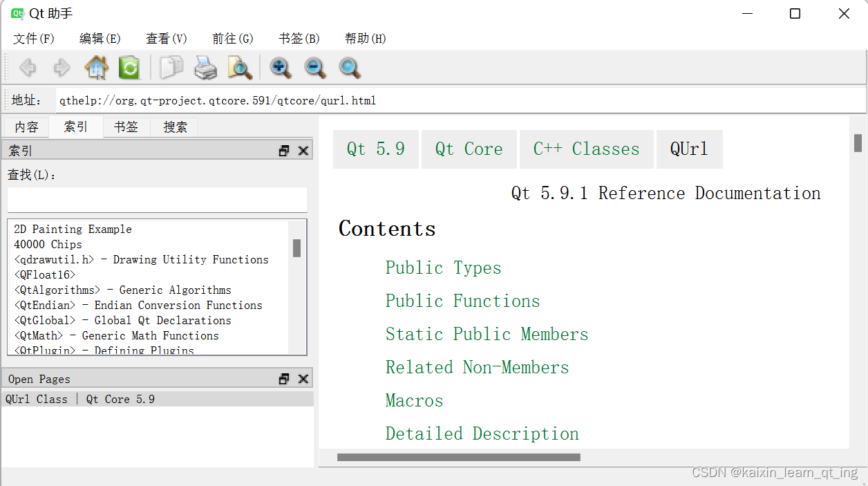
Task: Jump to "Public Types" section
Action: tap(443, 268)
